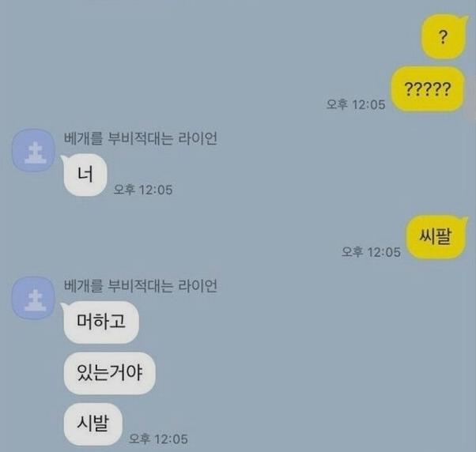Viewport: 476px width, 452px height.
Task: Click the pointed tail of the '머하고' bubble
Action: click(x=63, y=306)
